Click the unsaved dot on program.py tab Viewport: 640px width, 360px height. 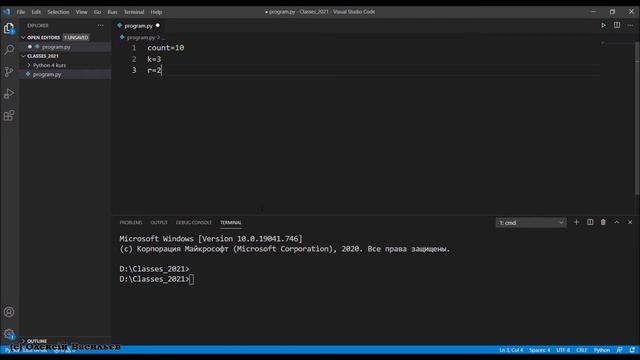tap(158, 25)
